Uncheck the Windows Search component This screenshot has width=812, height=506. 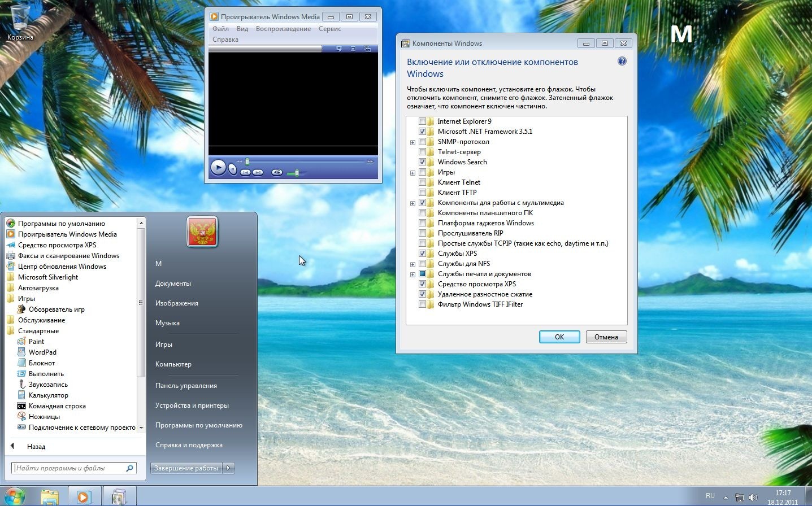pyautogui.click(x=422, y=162)
